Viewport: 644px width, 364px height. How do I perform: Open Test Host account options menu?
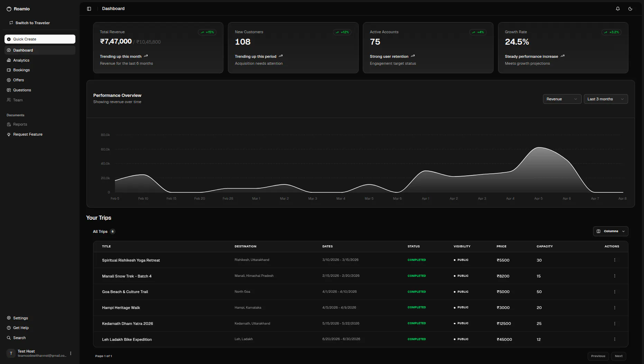(x=71, y=353)
